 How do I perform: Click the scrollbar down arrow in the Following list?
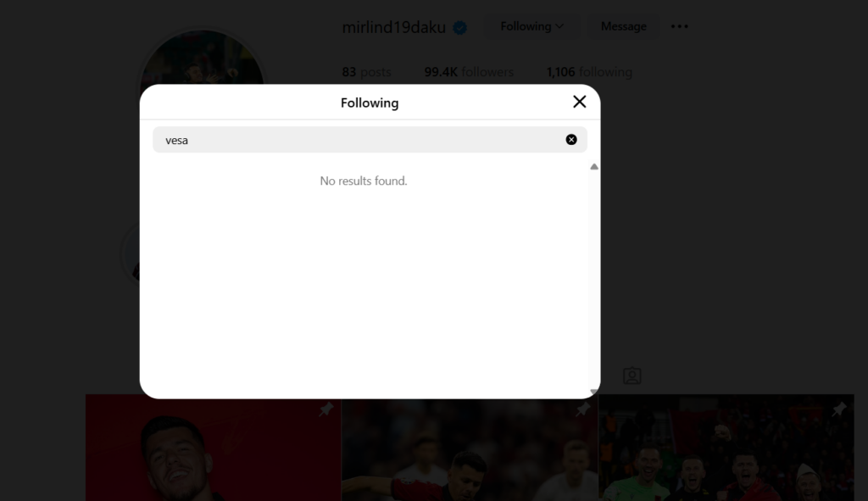[594, 392]
